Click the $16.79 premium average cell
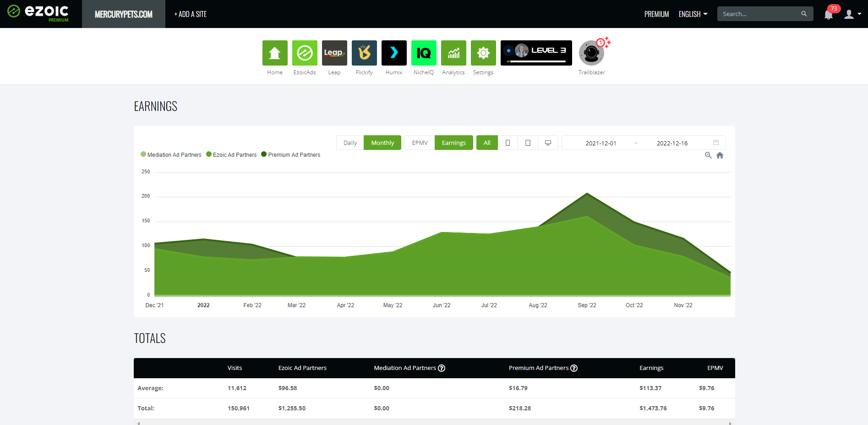868x425 pixels. coord(518,388)
